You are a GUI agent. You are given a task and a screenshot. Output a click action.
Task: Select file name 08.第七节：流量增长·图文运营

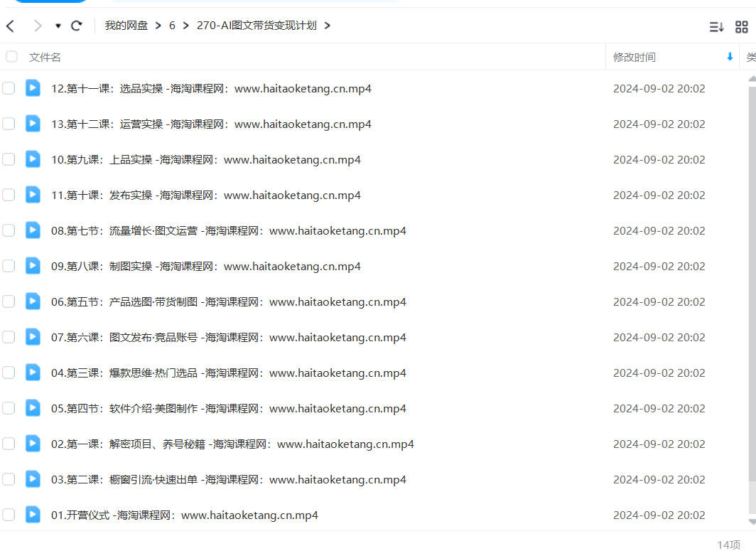coord(229,231)
